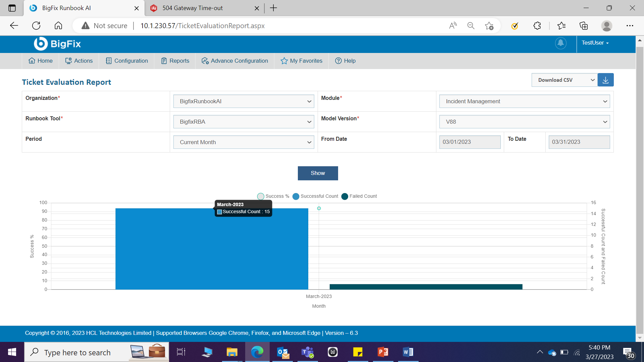This screenshot has height=362, width=644.
Task: Expand the Organization dropdown
Action: [x=244, y=102]
